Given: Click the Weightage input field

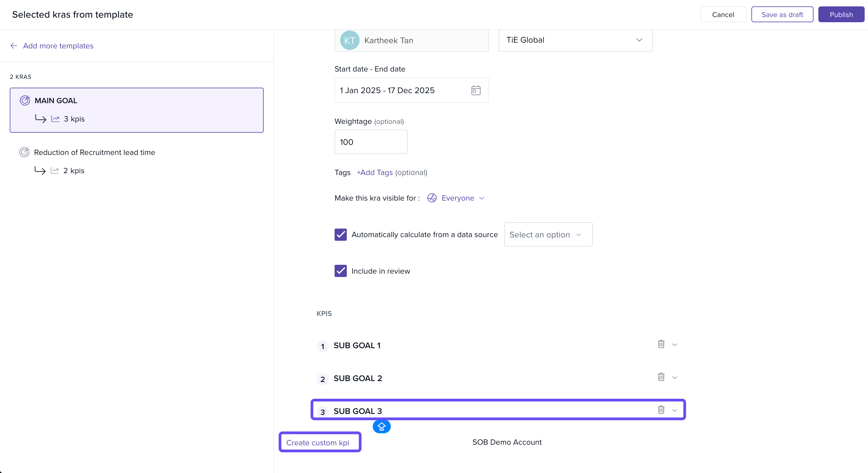Looking at the screenshot, I should pos(371,142).
